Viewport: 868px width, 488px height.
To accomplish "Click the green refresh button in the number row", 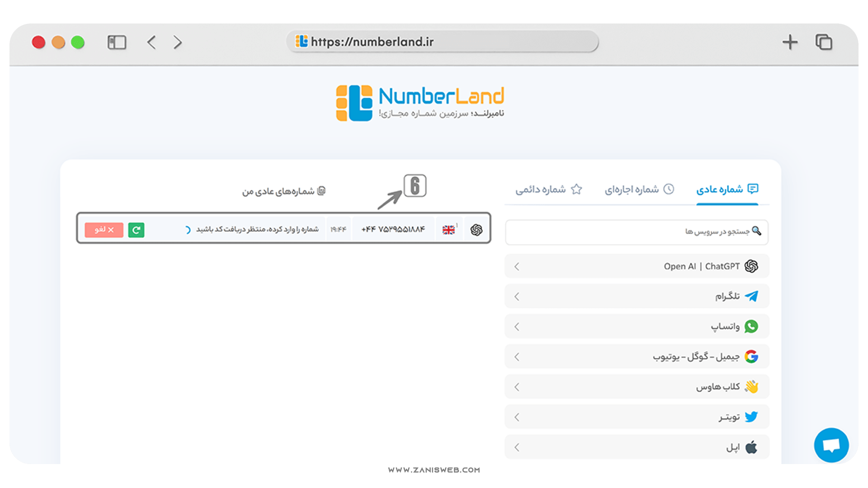I will (136, 230).
